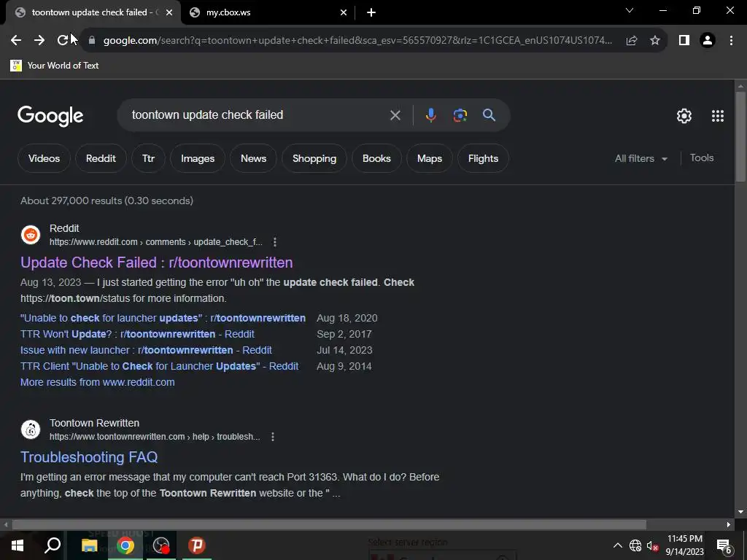Image resolution: width=747 pixels, height=560 pixels.
Task: Start a voice search with the microphone
Action: pos(430,115)
